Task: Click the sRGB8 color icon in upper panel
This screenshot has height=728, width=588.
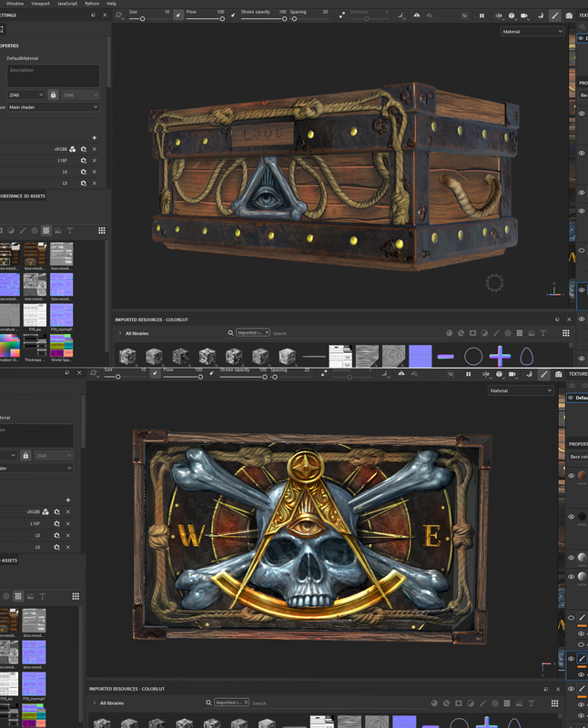Action: point(73,149)
